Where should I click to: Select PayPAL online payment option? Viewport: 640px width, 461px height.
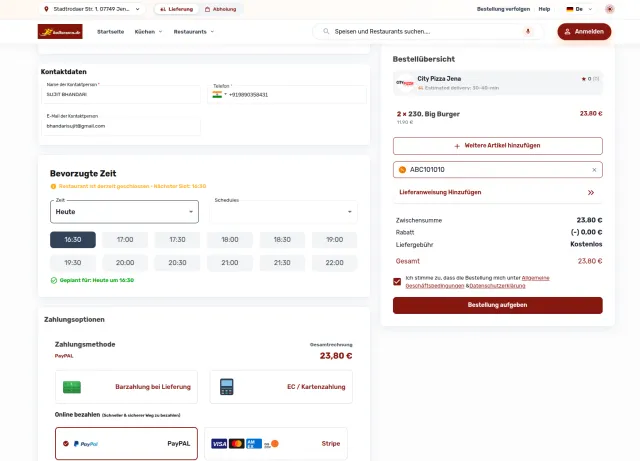pos(127,443)
